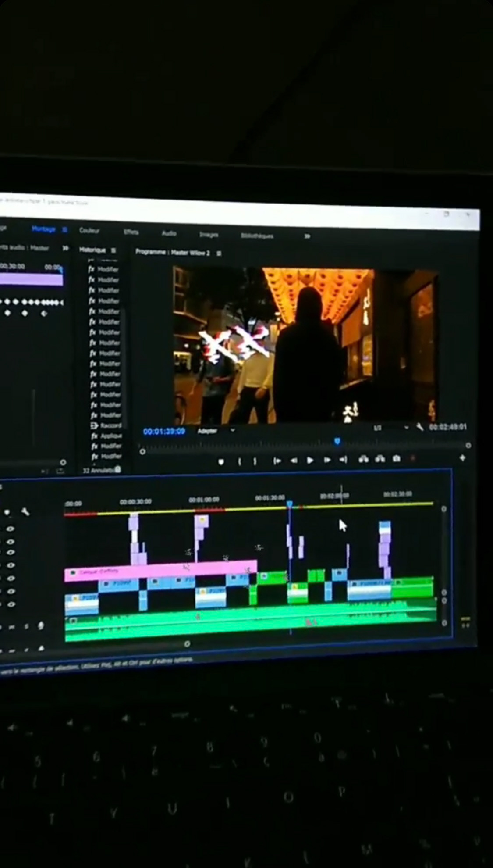The image size is (493, 868).
Task: Click the red record button in transport
Action: click(x=412, y=458)
